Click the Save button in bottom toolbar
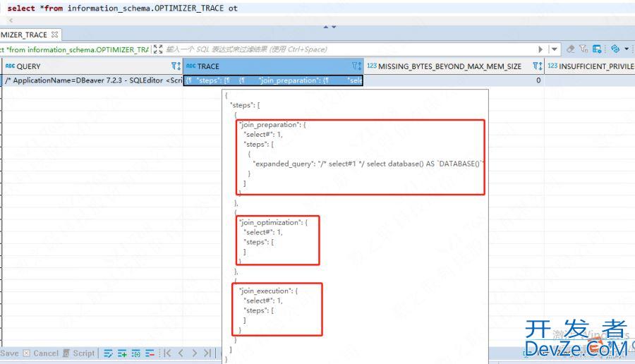Image resolution: width=635 pixels, height=364 pixels. 9,353
